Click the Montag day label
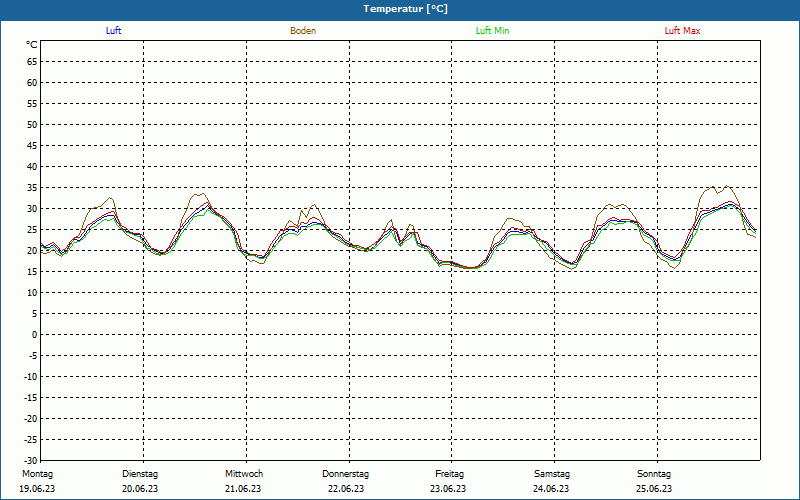The height and width of the screenshot is (500, 800). coord(37,474)
